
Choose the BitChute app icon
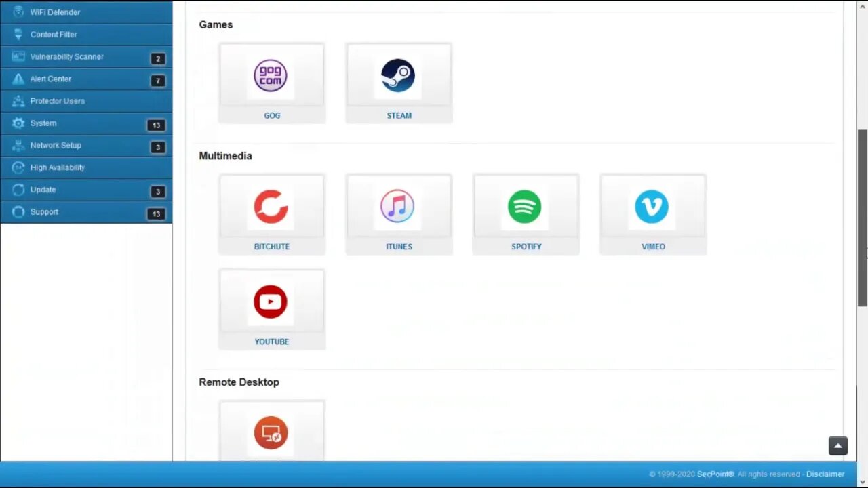coord(271,207)
